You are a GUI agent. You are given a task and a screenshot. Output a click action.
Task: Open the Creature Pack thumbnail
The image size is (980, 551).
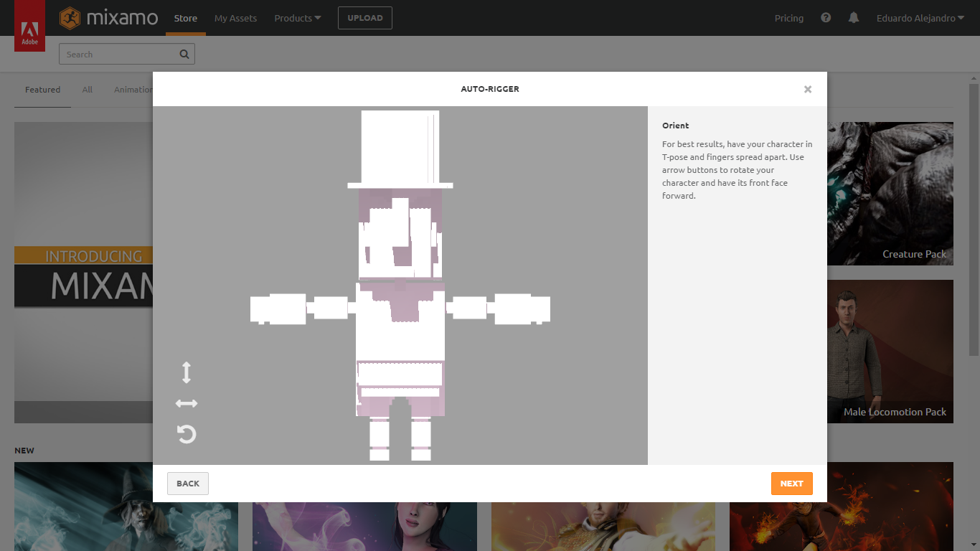pos(890,194)
